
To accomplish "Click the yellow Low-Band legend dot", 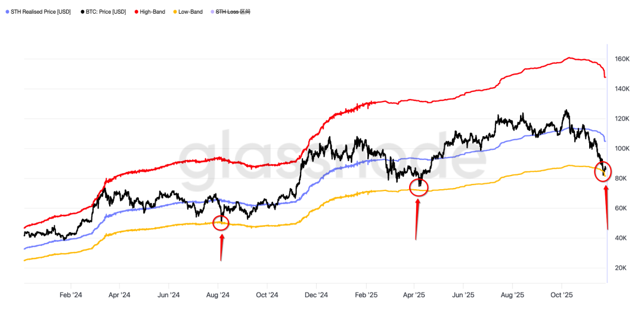I will (174, 11).
